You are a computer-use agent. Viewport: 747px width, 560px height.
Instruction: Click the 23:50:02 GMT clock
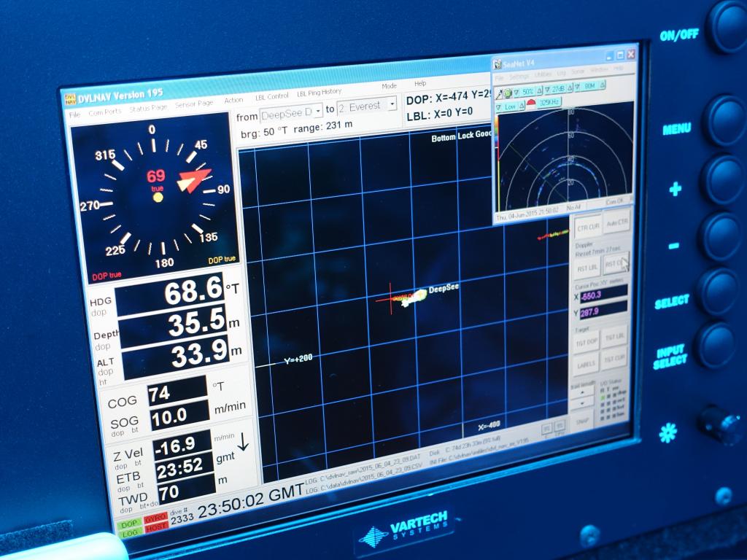251,502
